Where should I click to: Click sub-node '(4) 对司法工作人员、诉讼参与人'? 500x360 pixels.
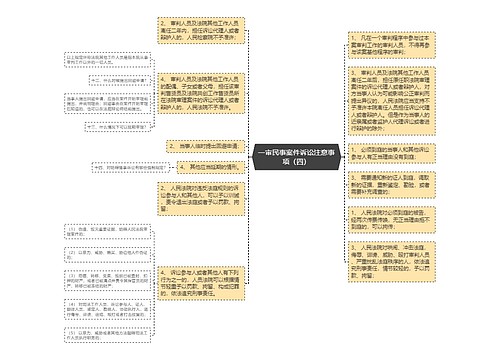[107, 309]
